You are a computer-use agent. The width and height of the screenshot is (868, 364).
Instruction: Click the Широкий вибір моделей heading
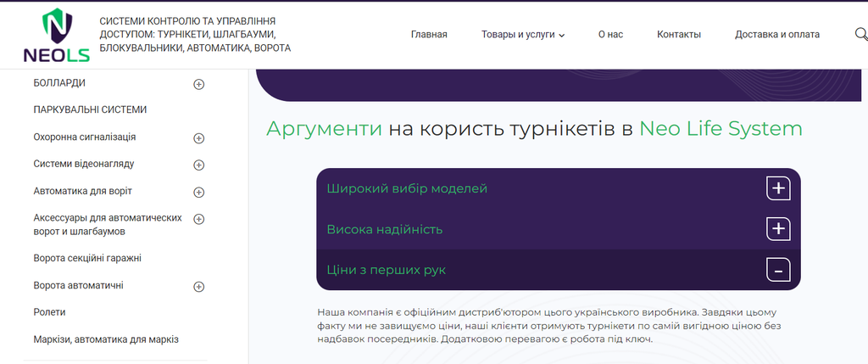pos(407,188)
